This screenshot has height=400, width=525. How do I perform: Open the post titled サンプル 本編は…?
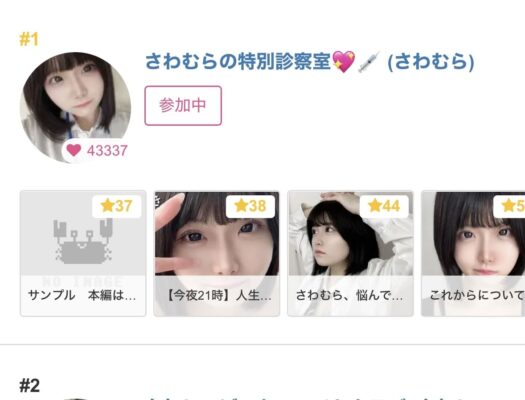(x=82, y=296)
